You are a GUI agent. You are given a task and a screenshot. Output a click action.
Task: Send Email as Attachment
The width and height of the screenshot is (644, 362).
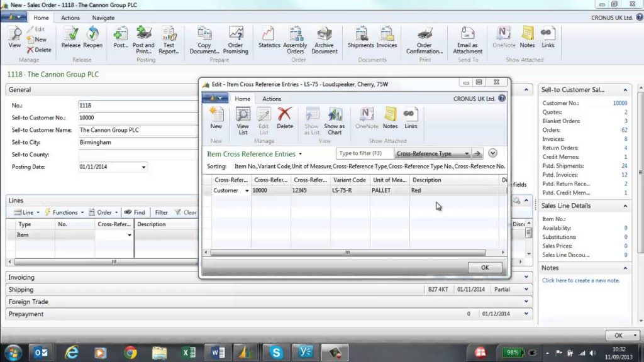(x=467, y=40)
